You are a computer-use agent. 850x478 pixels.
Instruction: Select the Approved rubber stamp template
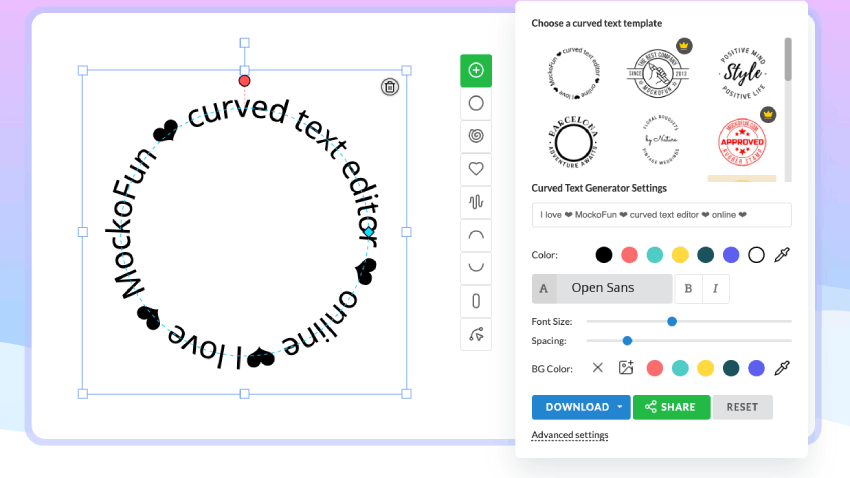click(x=742, y=142)
